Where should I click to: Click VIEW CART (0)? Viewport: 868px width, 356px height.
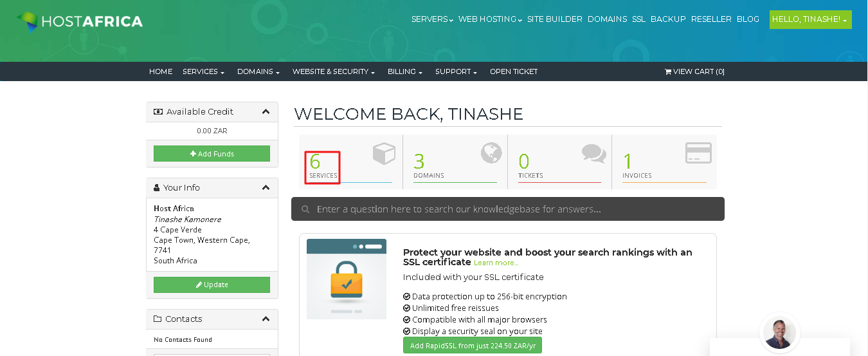coord(694,71)
